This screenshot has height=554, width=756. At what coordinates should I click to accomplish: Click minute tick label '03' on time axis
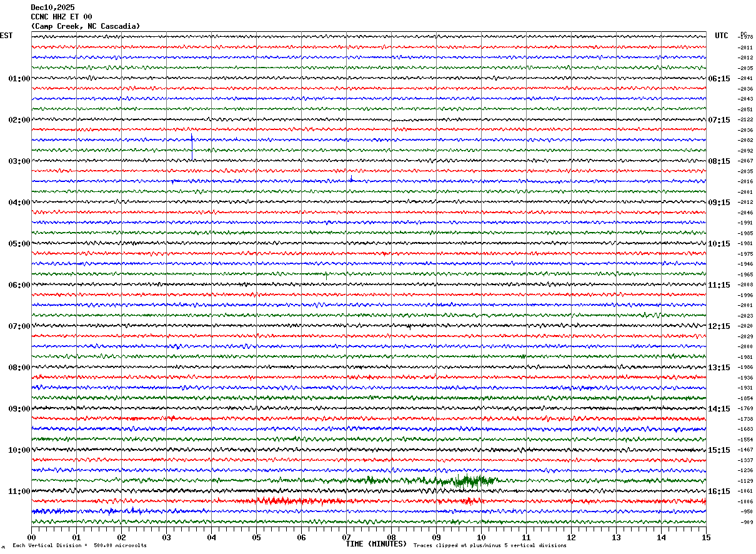coord(166,537)
